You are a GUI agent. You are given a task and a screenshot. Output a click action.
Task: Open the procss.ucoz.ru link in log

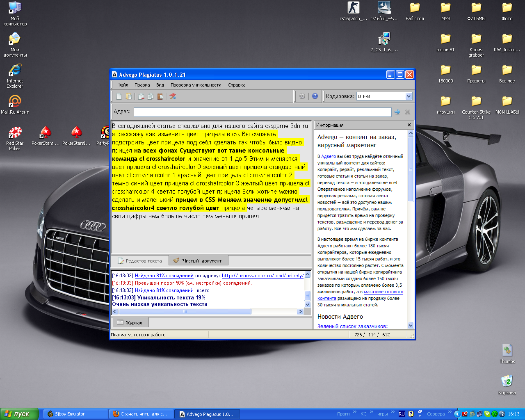coord(262,276)
